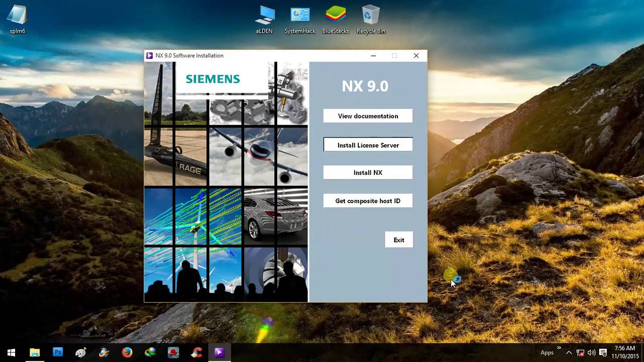Click the View documentation button
This screenshot has width=644, height=362.
click(368, 116)
